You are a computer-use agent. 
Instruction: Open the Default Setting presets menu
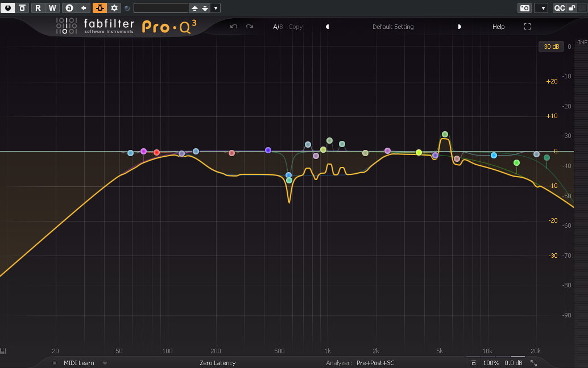(393, 27)
